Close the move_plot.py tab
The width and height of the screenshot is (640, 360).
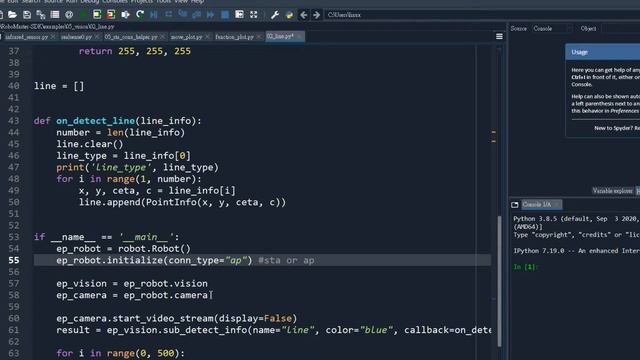click(x=207, y=37)
